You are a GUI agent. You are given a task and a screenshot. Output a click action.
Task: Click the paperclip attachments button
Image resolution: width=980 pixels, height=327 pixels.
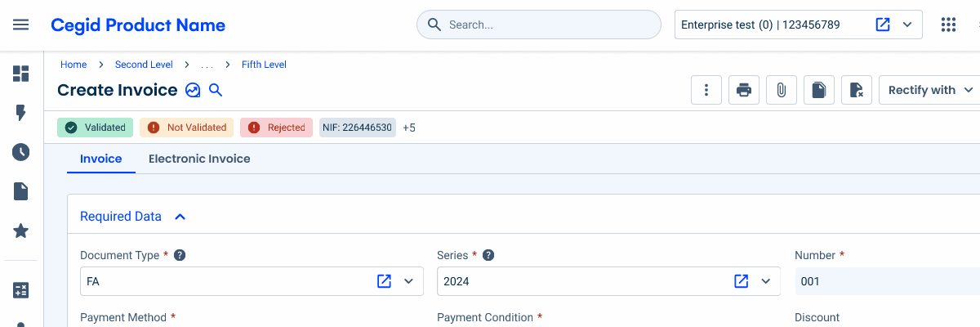(782, 90)
